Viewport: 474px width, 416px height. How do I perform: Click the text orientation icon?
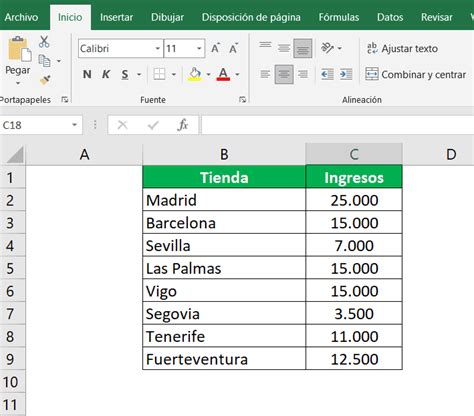point(327,48)
